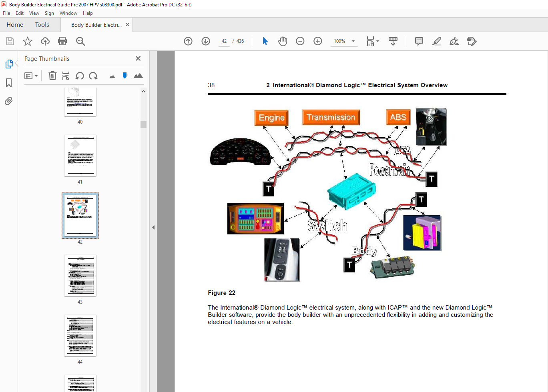Open the File menu

click(x=6, y=13)
